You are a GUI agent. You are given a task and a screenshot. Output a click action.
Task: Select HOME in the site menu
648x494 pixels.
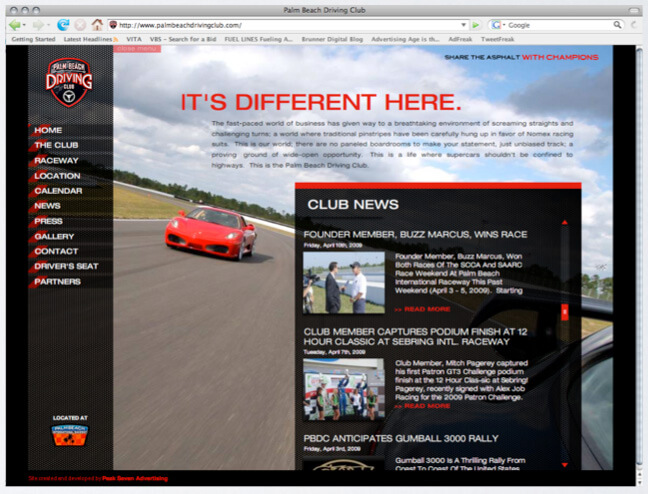pyautogui.click(x=48, y=130)
